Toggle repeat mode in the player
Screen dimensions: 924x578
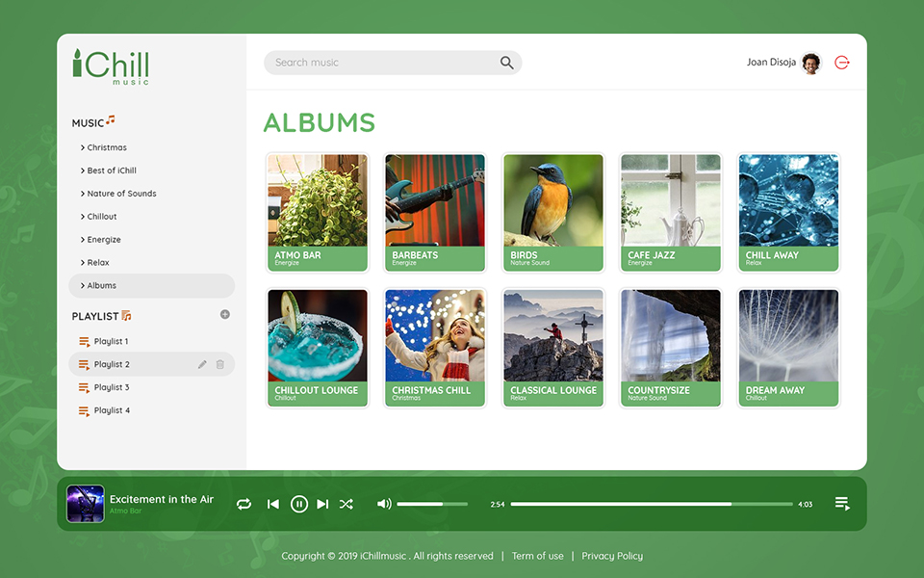[244, 504]
